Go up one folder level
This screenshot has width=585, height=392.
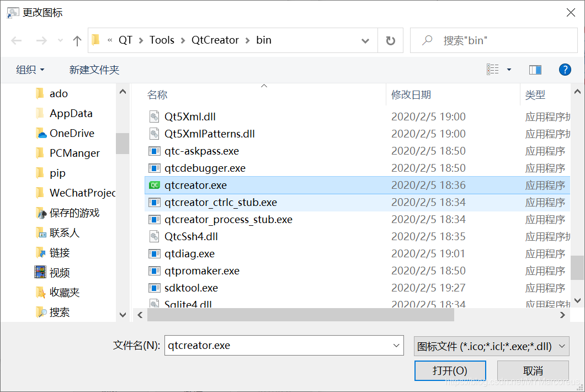tap(77, 40)
